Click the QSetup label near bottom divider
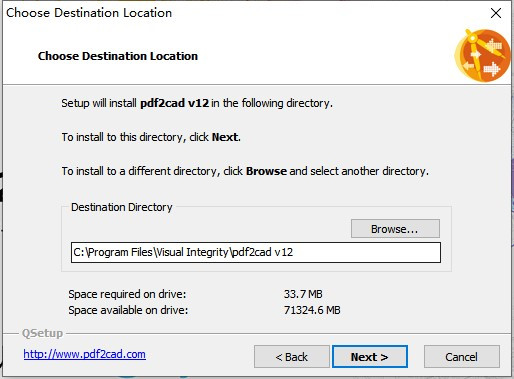Image resolution: width=514 pixels, height=379 pixels. (x=42, y=333)
